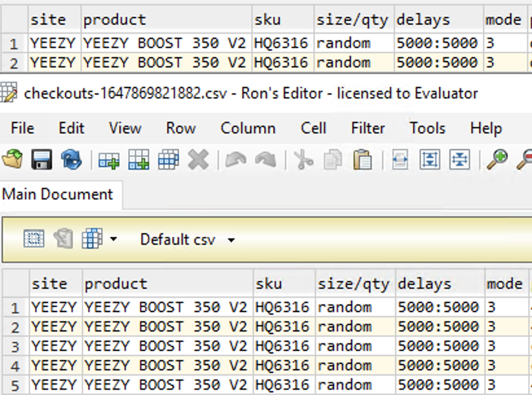Screen dimensions: 532x395
Task: Click the product column header in lower table
Action: (168, 284)
